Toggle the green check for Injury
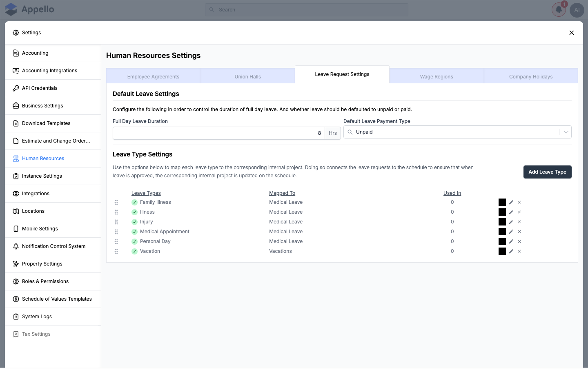Image resolution: width=588 pixels, height=375 pixels. pyautogui.click(x=134, y=222)
